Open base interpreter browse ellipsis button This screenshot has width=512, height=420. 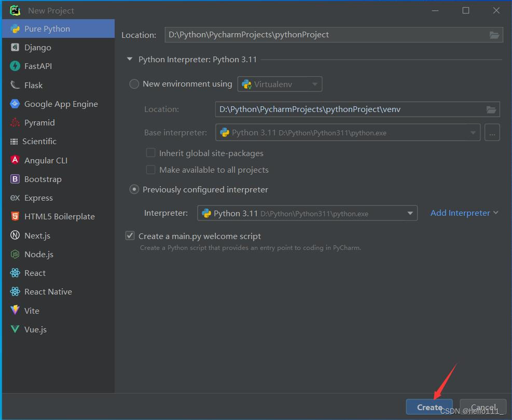tap(492, 133)
